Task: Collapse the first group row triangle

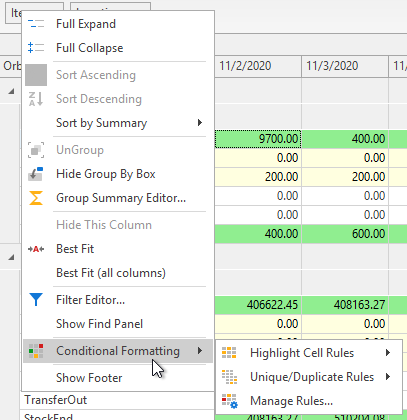Action: tap(11, 91)
